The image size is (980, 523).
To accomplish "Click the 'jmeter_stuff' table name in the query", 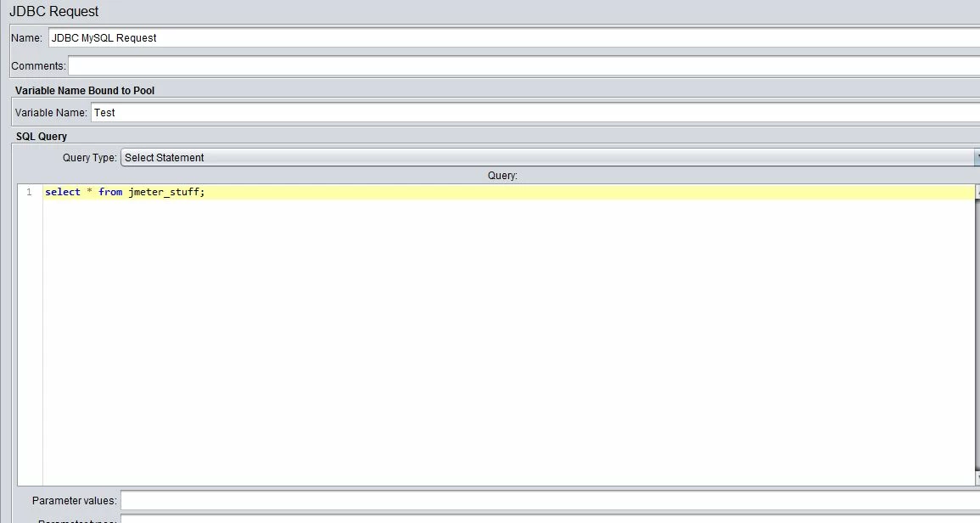I will 164,192.
